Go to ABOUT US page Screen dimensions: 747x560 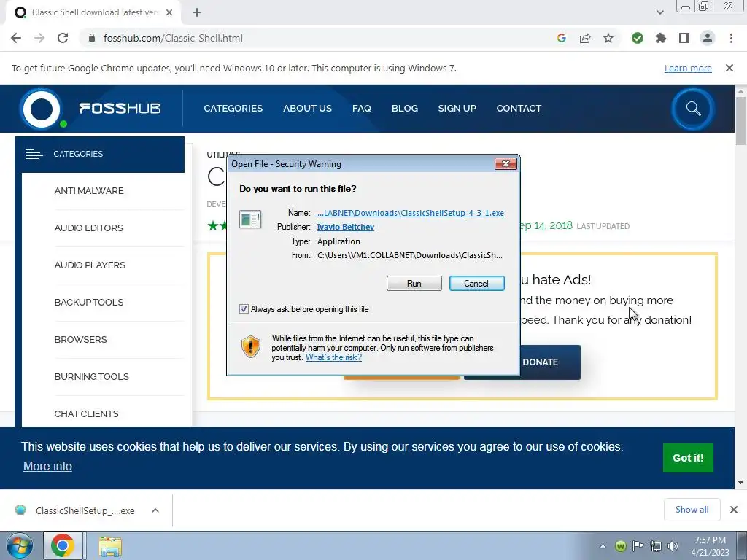point(307,108)
